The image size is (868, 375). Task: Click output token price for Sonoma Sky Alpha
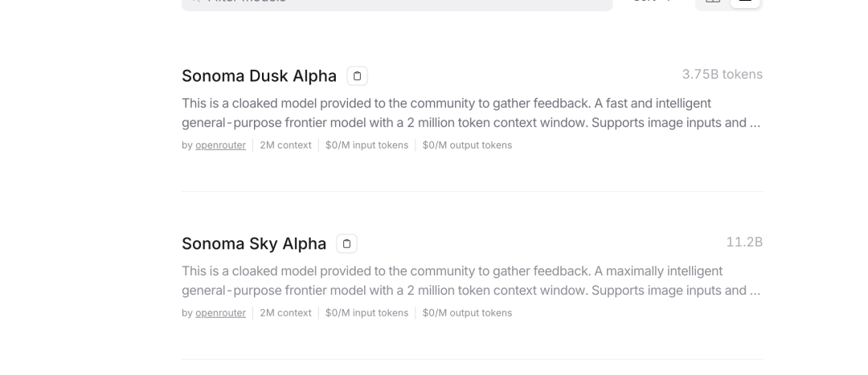pyautogui.click(x=467, y=312)
